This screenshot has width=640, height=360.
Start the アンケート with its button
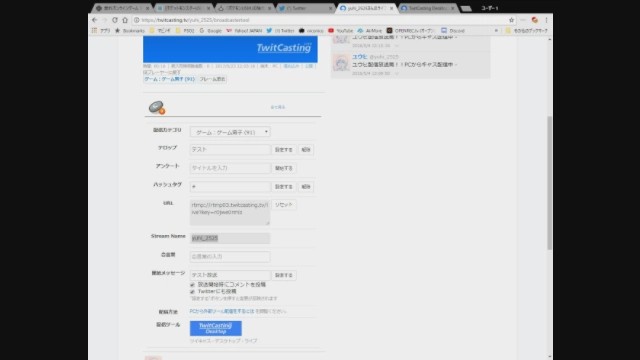(284, 168)
